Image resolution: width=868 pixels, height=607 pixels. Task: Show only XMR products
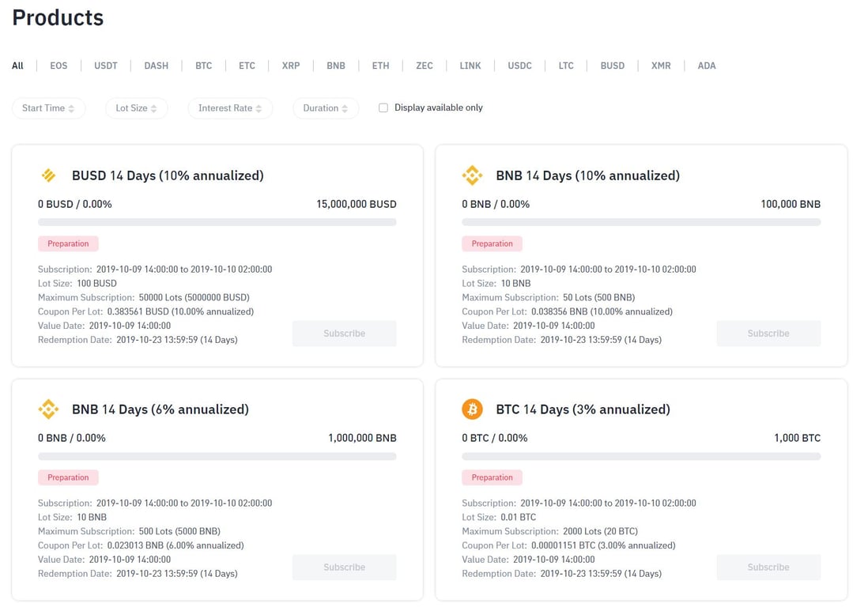tap(661, 66)
